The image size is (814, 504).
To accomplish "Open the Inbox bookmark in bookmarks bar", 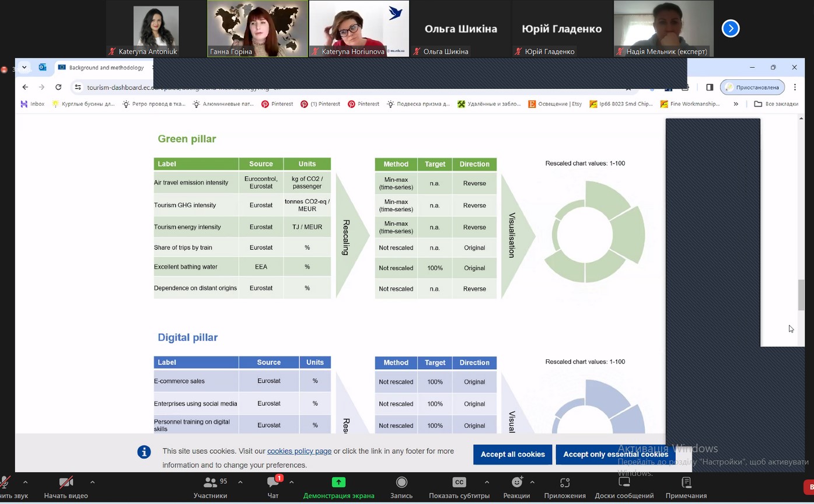I will tap(33, 104).
